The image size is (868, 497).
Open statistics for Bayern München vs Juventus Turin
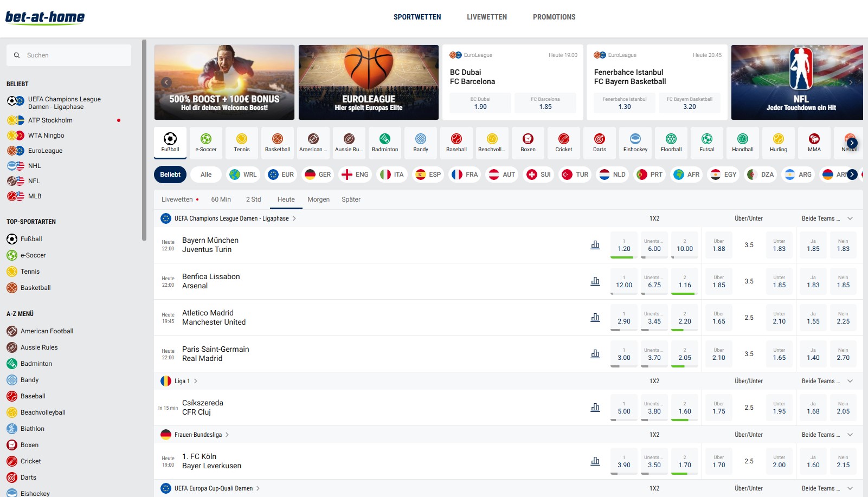[x=595, y=244]
